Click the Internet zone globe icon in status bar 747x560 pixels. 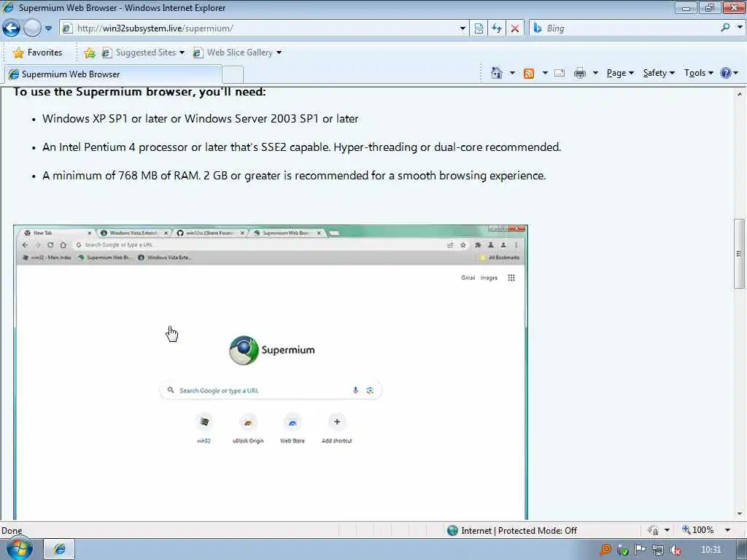[x=452, y=531]
